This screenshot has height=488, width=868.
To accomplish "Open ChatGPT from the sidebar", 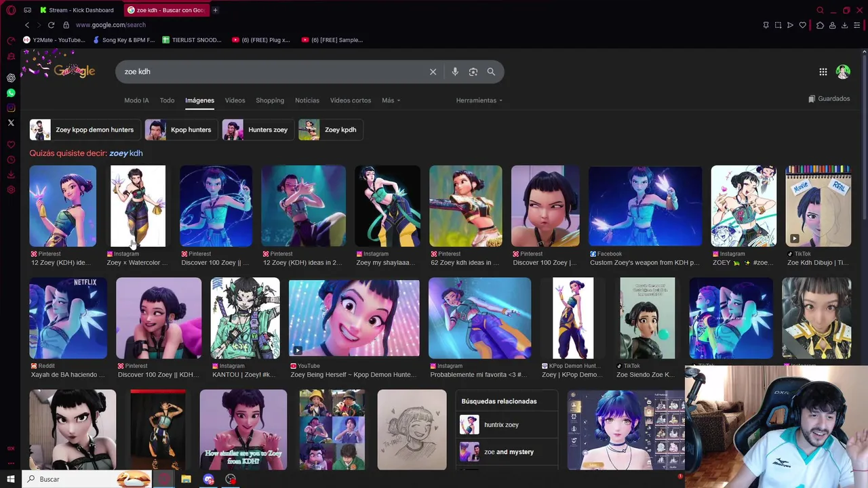I will coord(11,78).
